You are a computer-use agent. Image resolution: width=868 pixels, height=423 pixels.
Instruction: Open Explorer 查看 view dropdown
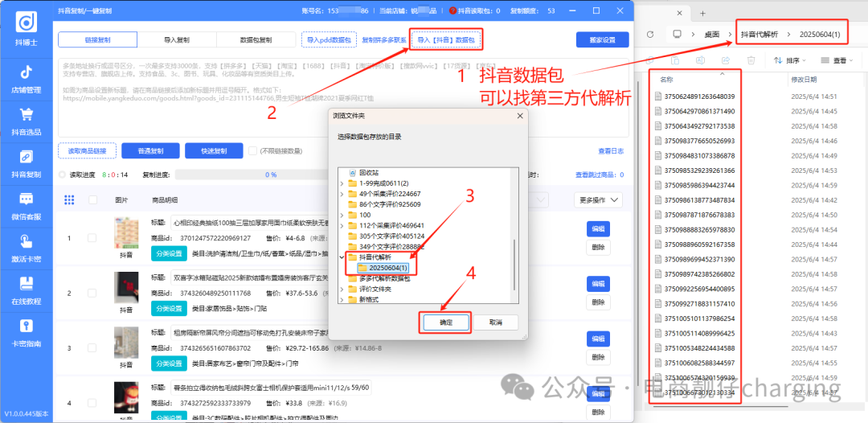[x=837, y=60]
